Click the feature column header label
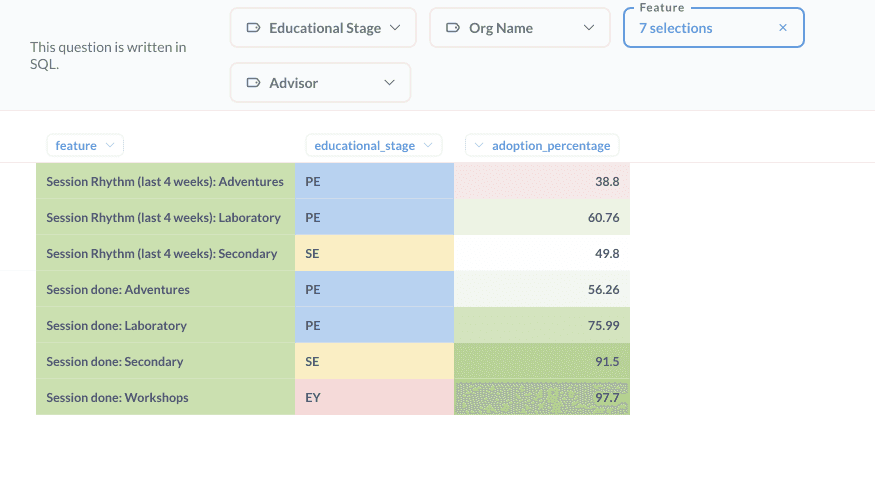This screenshot has width=875, height=488. point(76,145)
